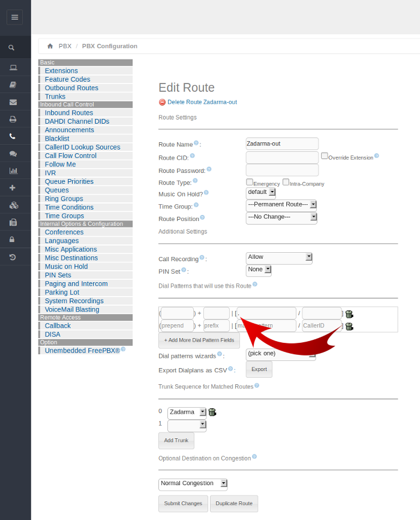Show help tooltip for Call Recording
This screenshot has width=420, height=520.
[x=202, y=258]
